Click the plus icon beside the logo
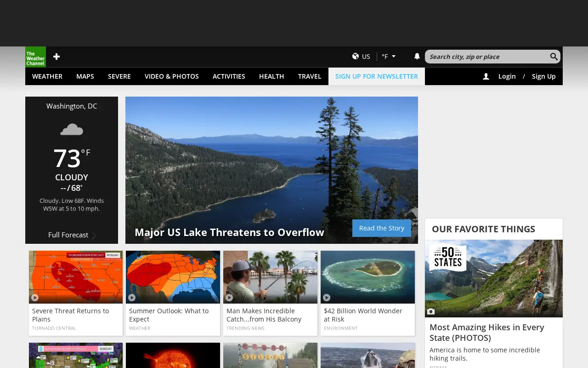The width and height of the screenshot is (588, 368). [x=57, y=57]
